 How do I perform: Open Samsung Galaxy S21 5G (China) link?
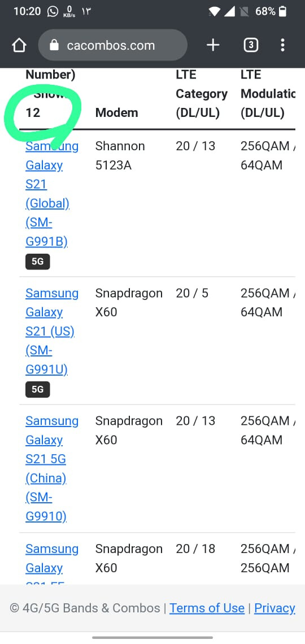point(52,469)
